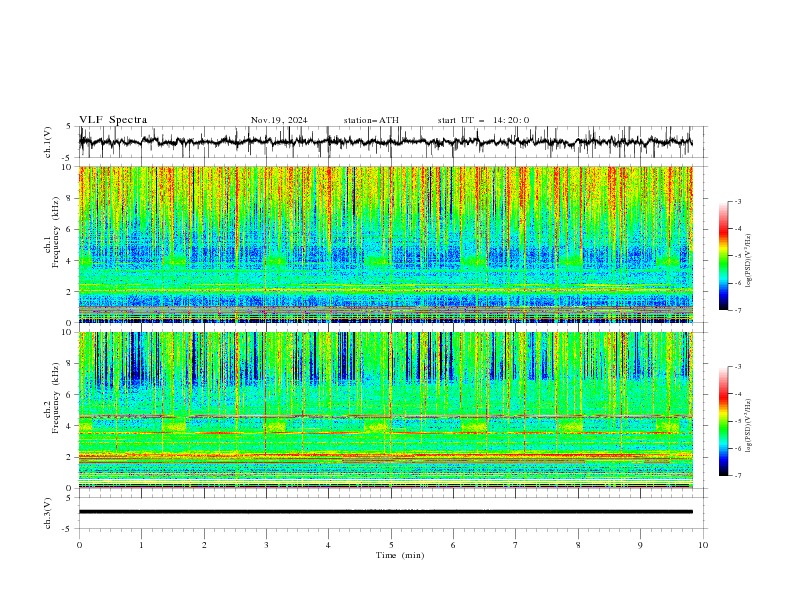Click the ch.1 voltage waveform trace
The width and height of the screenshot is (792, 612).
point(385,142)
